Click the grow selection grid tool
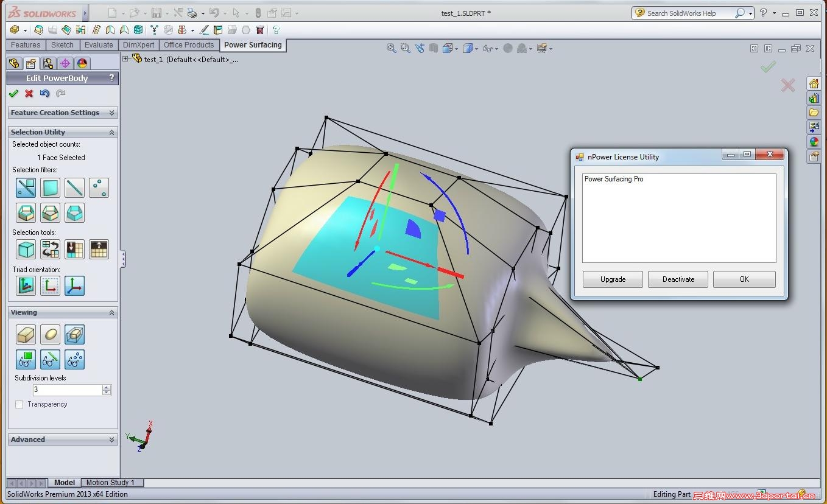The image size is (827, 504). click(x=99, y=250)
